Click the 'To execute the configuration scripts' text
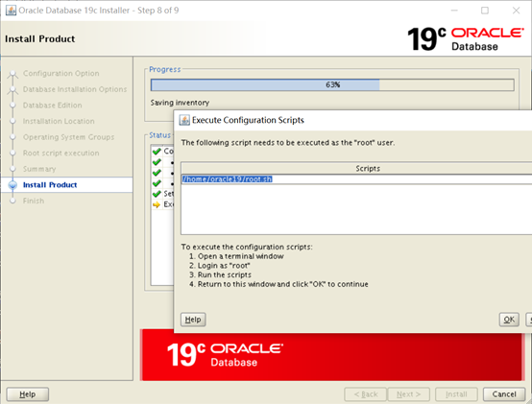Screen dimensions: 532x404 pyautogui.click(x=247, y=247)
